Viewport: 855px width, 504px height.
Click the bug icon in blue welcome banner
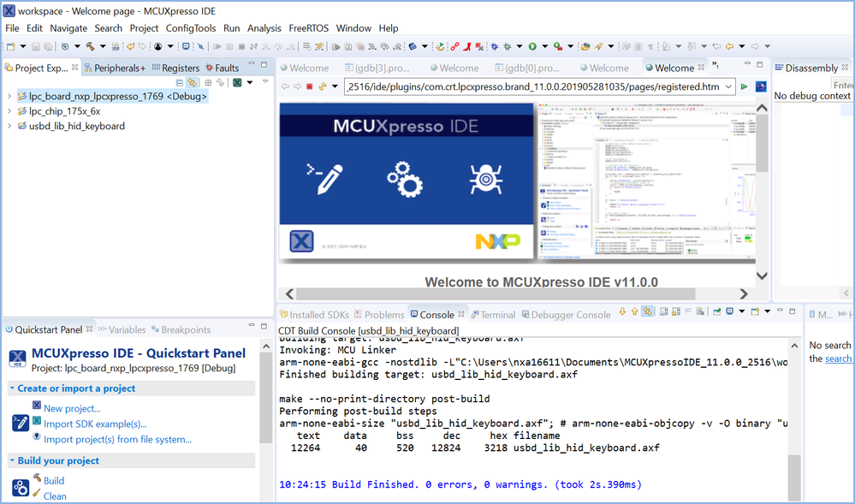tap(486, 179)
